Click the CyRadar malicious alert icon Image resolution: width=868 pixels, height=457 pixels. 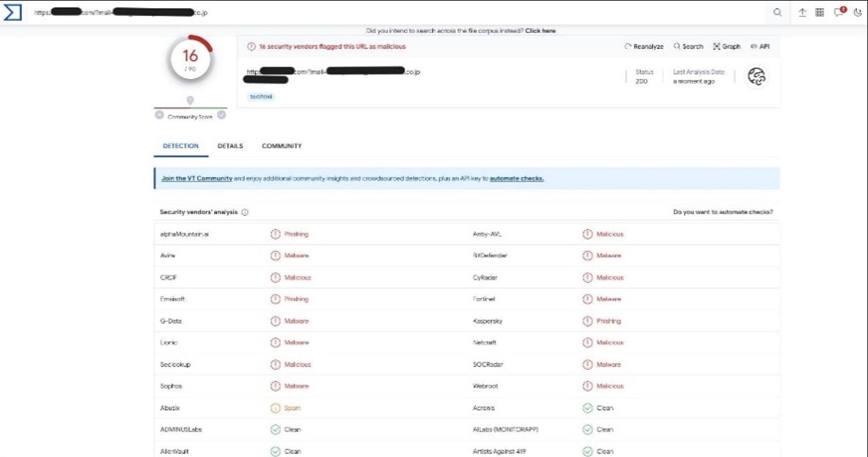587,278
